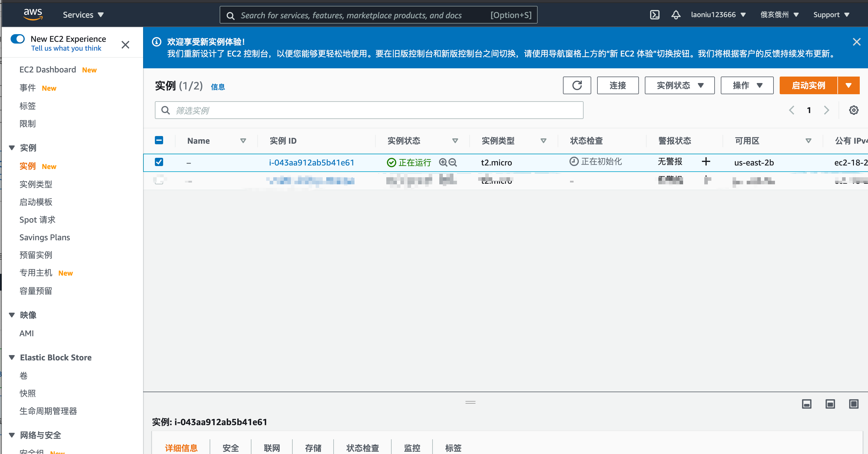Click the AWS logo home icon
868x454 pixels.
point(33,14)
